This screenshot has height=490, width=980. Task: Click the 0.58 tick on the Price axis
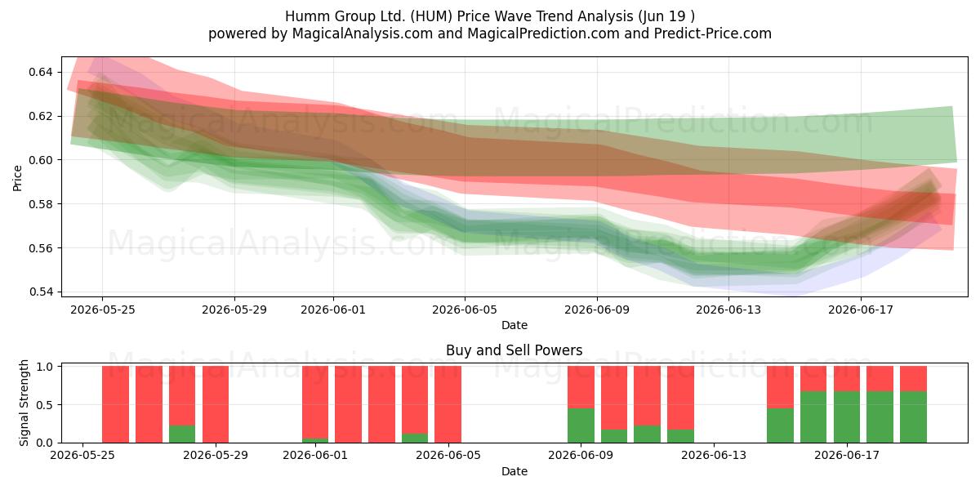point(40,204)
